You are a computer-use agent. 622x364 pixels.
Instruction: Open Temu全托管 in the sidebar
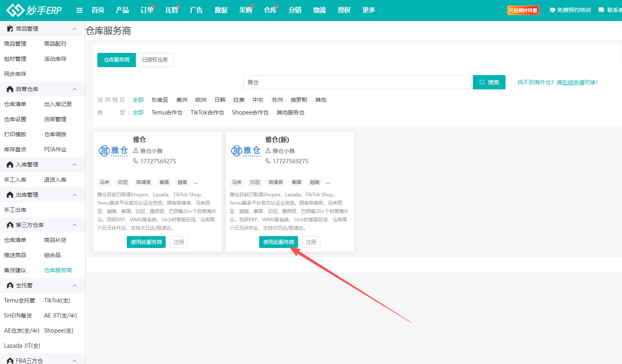[19, 300]
